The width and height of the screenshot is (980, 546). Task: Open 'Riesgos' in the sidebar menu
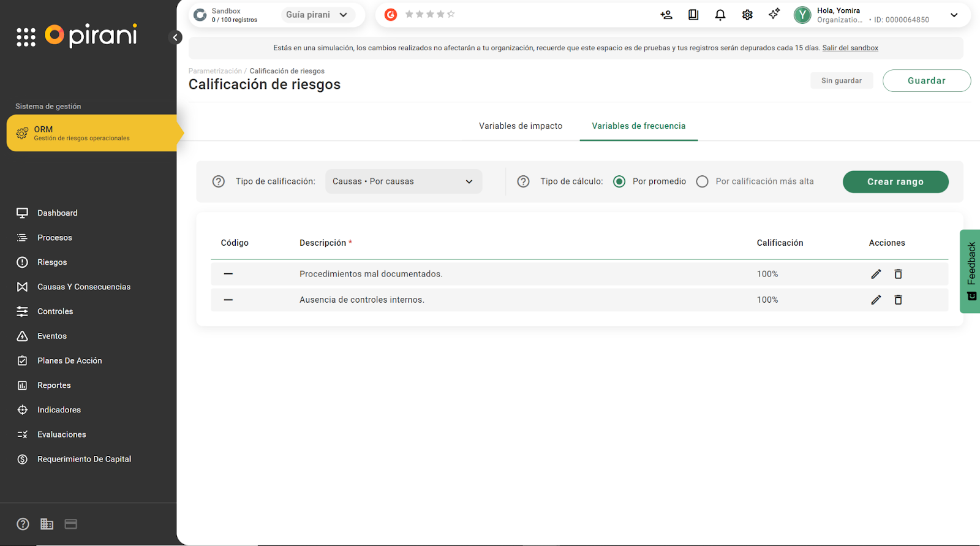pos(52,262)
